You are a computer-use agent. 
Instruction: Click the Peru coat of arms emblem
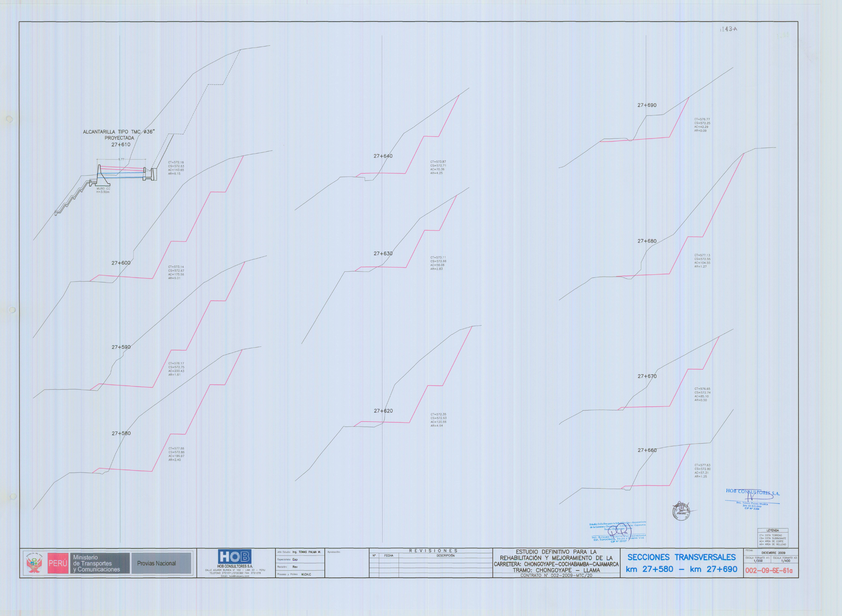(x=34, y=563)
